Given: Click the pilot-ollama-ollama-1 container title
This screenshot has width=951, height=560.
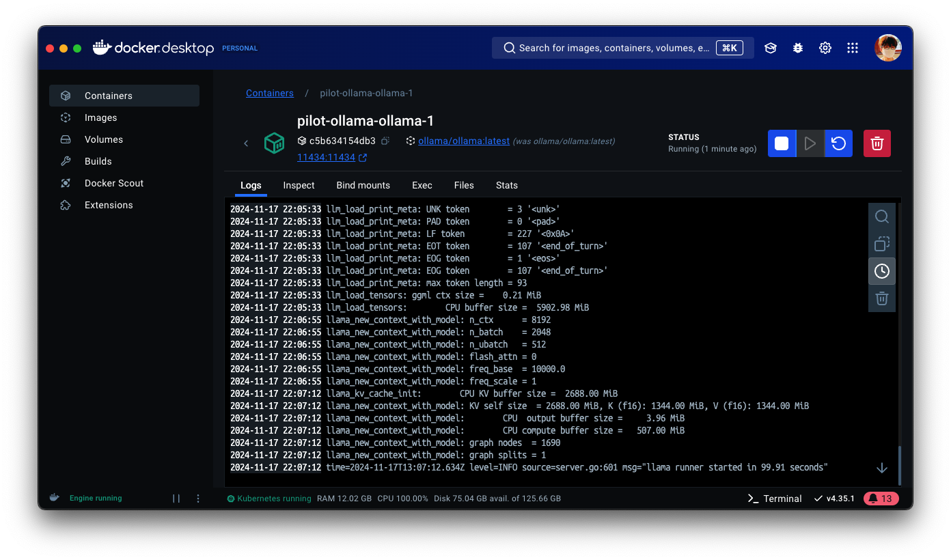Looking at the screenshot, I should click(366, 121).
